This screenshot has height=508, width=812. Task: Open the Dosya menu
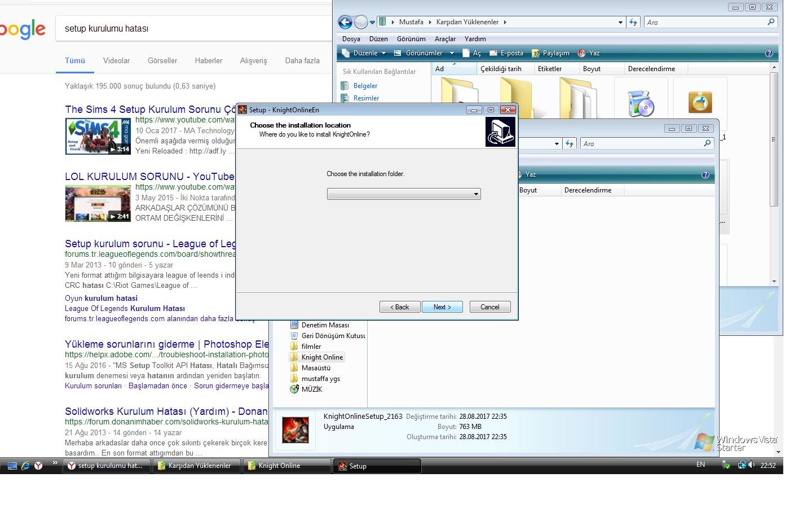pos(351,39)
